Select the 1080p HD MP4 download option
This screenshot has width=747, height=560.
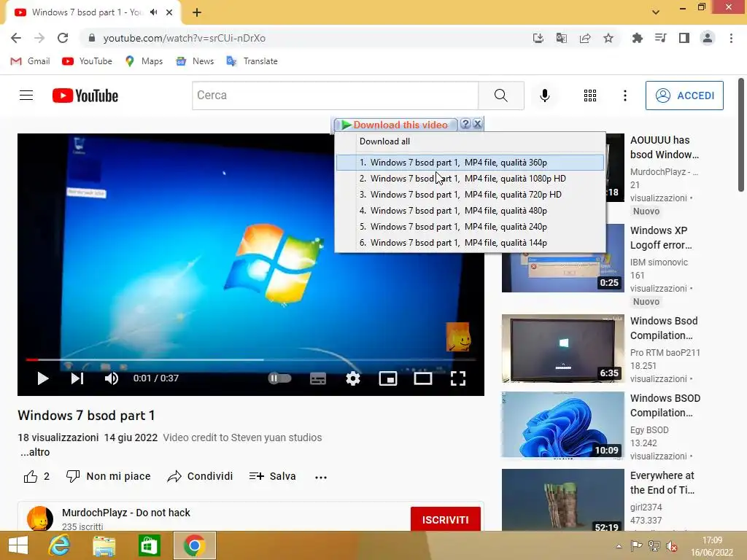click(470, 179)
